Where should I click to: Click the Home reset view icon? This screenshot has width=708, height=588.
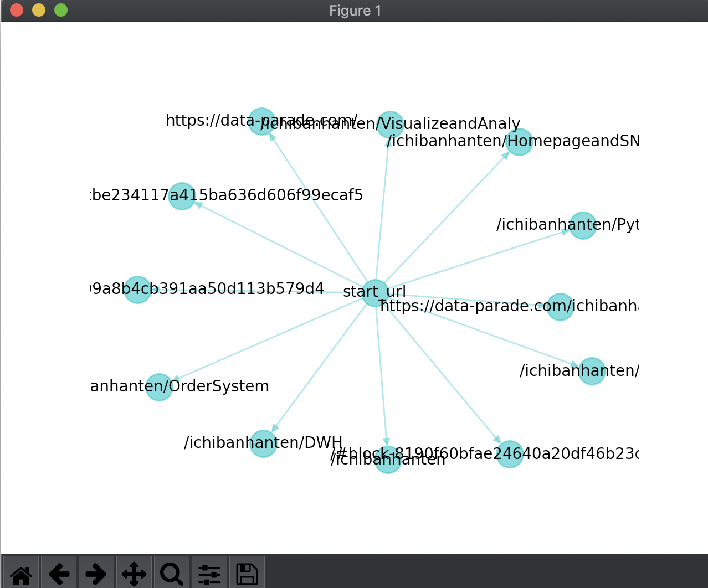(x=21, y=572)
